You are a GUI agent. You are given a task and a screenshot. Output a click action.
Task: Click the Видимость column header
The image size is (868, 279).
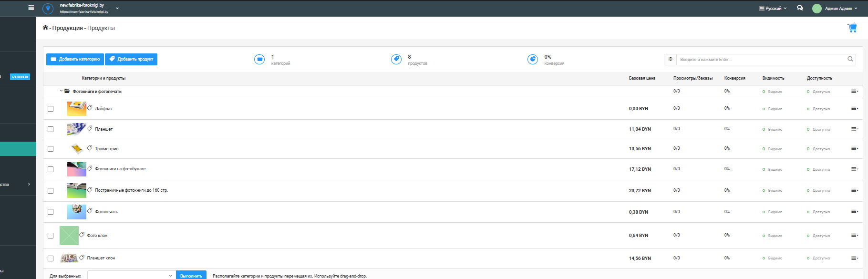[773, 78]
